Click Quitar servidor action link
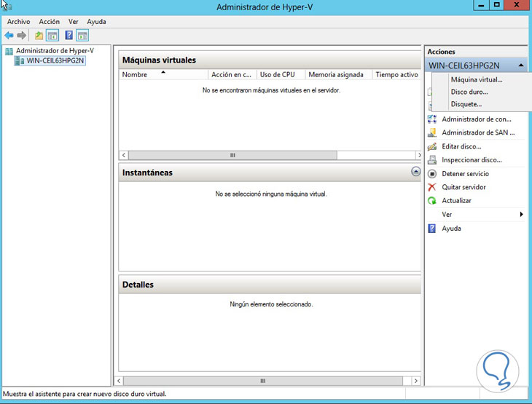 (x=463, y=187)
